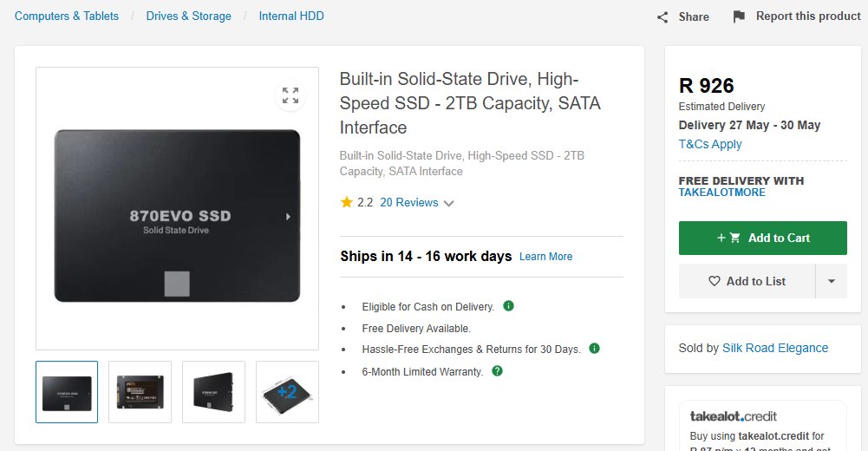Open Cash on Delivery info icon
Screen dimensions: 868x451
point(508,305)
